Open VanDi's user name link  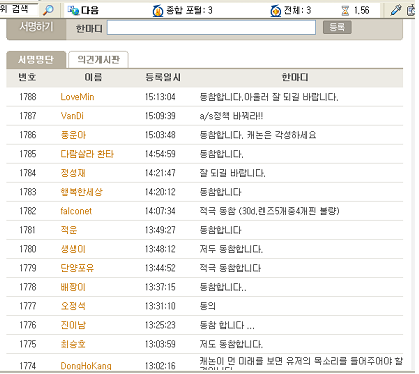72,116
